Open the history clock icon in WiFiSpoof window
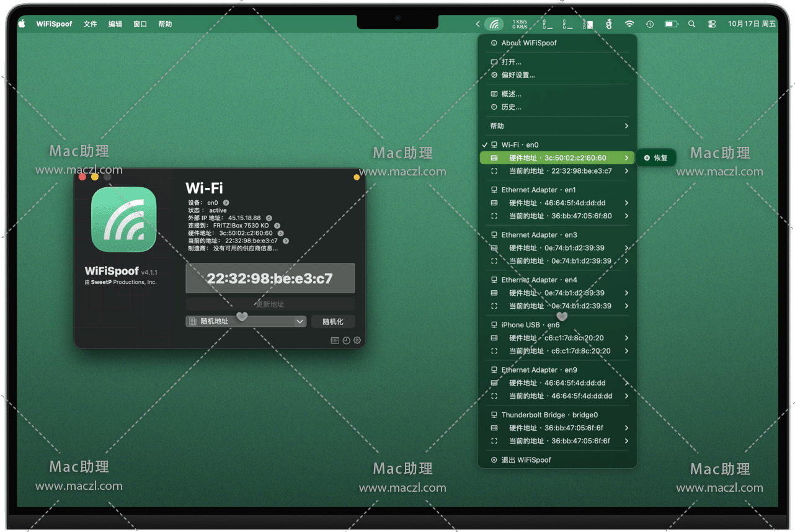The width and height of the screenshot is (795, 532). click(346, 340)
